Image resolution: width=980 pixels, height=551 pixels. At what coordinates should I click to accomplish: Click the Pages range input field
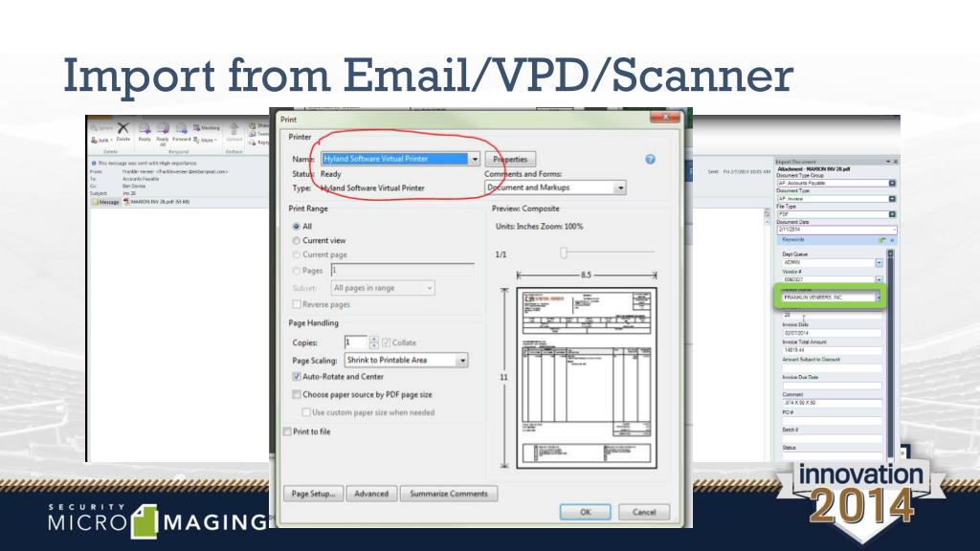(x=402, y=271)
